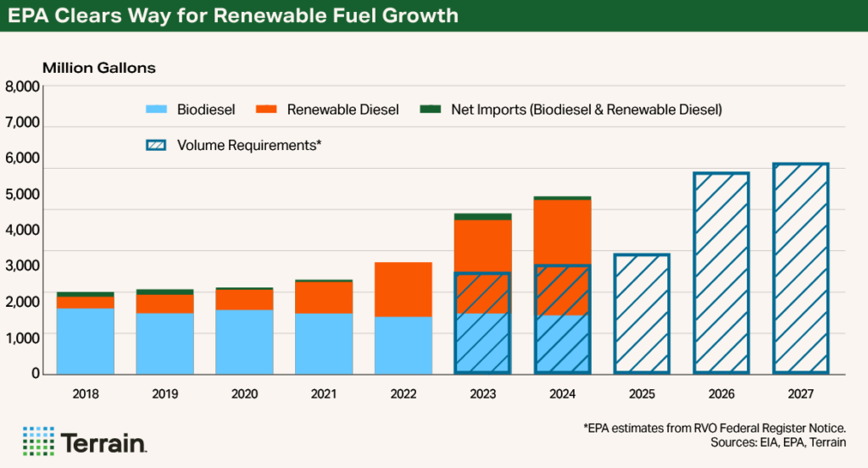
Task: Select the 2018 blue Biodiesel bar segment
Action: tap(86, 341)
